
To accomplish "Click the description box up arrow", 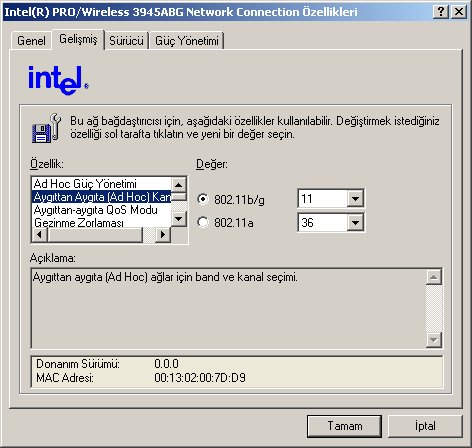I will (434, 277).
